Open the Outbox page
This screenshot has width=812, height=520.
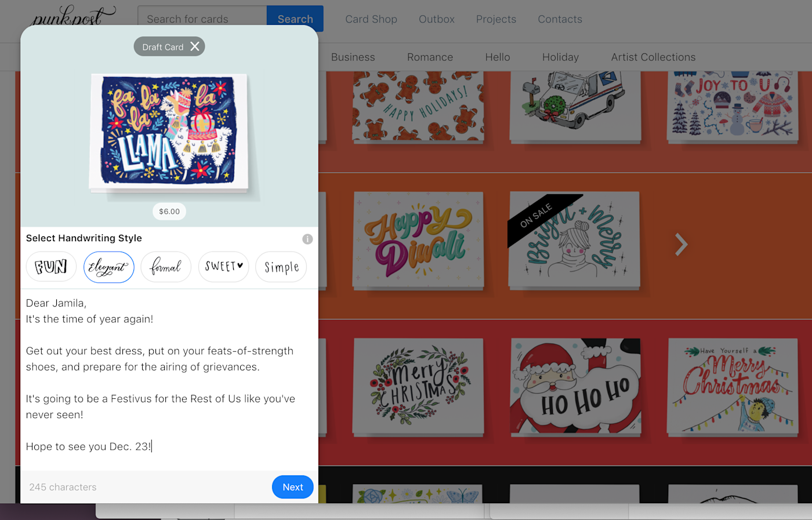click(436, 19)
